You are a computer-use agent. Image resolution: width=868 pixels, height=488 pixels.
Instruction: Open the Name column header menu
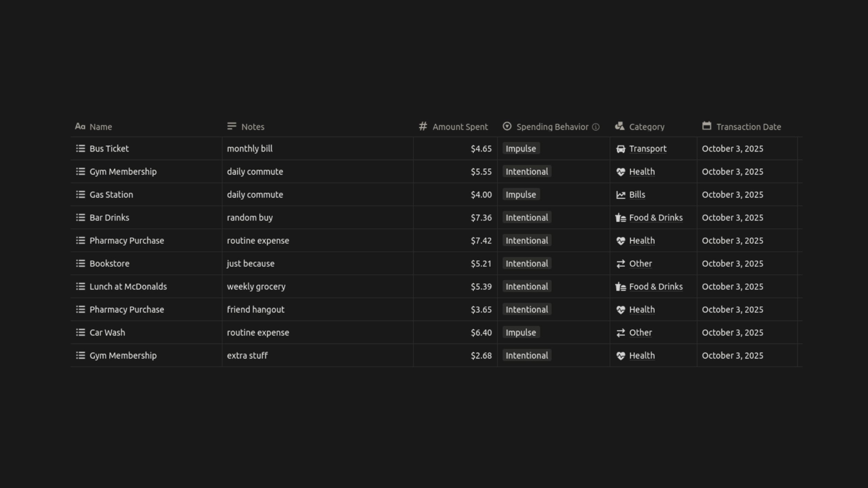[x=146, y=127]
